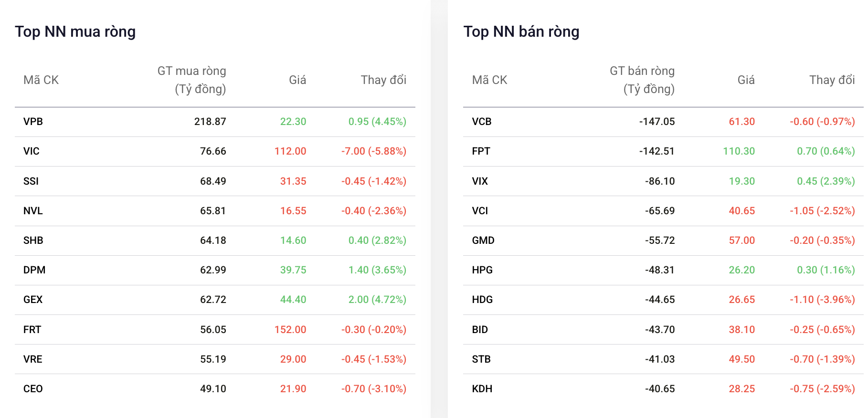Click 'Mã CK' header in net buy table

point(41,80)
